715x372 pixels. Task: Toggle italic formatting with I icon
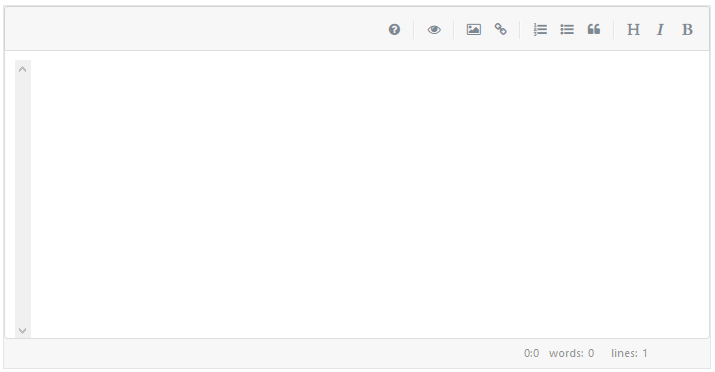(660, 30)
